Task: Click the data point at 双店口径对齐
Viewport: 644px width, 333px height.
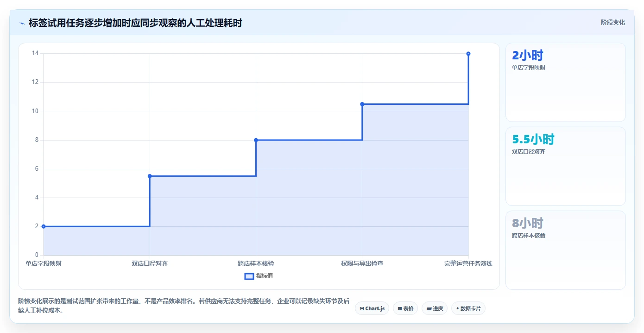Action: (x=150, y=176)
